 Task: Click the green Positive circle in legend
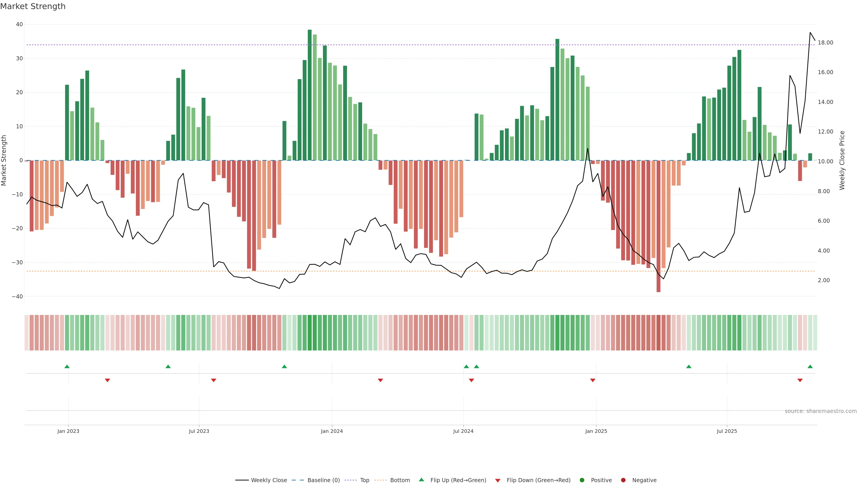[582, 480]
